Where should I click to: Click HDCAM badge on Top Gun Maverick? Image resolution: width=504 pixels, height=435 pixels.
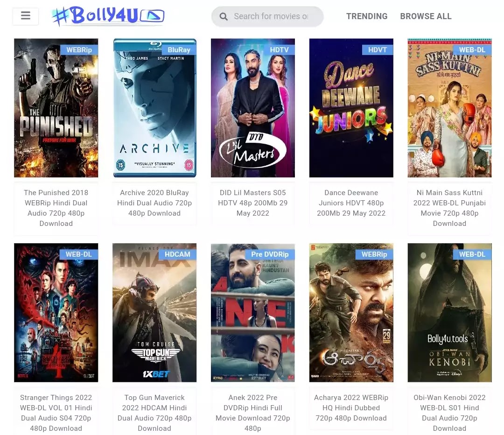(x=177, y=254)
